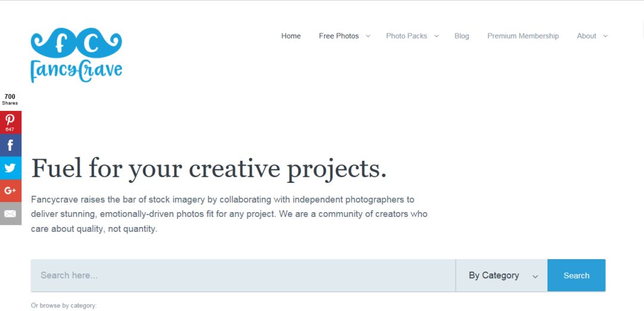Share page on Pinterest
The height and width of the screenshot is (311, 644).
click(10, 122)
